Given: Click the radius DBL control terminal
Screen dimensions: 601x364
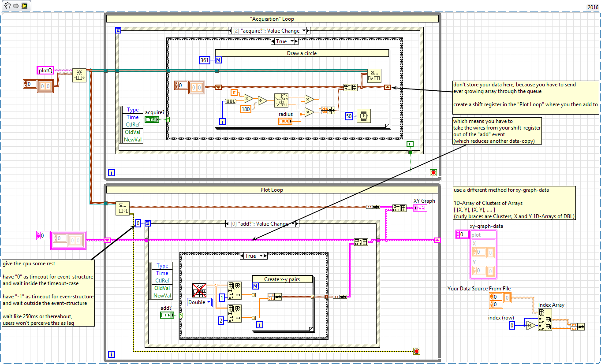Looking at the screenshot, I should (x=285, y=121).
